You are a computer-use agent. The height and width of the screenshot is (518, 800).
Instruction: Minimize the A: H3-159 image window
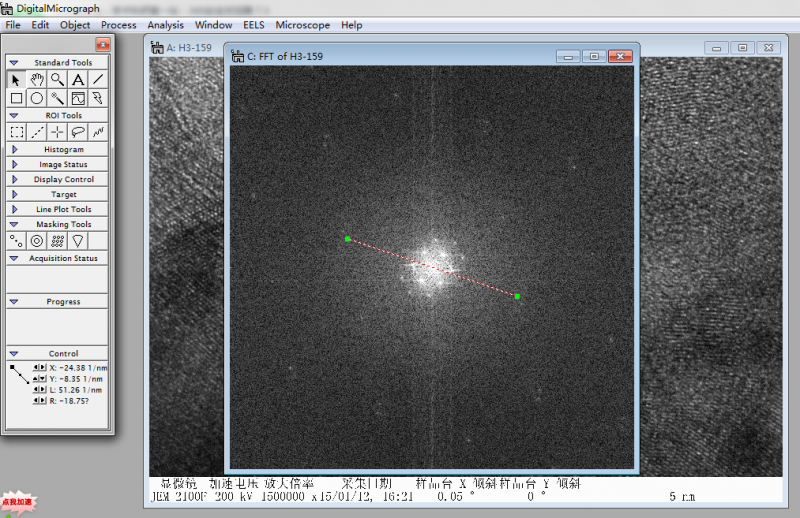(x=716, y=48)
